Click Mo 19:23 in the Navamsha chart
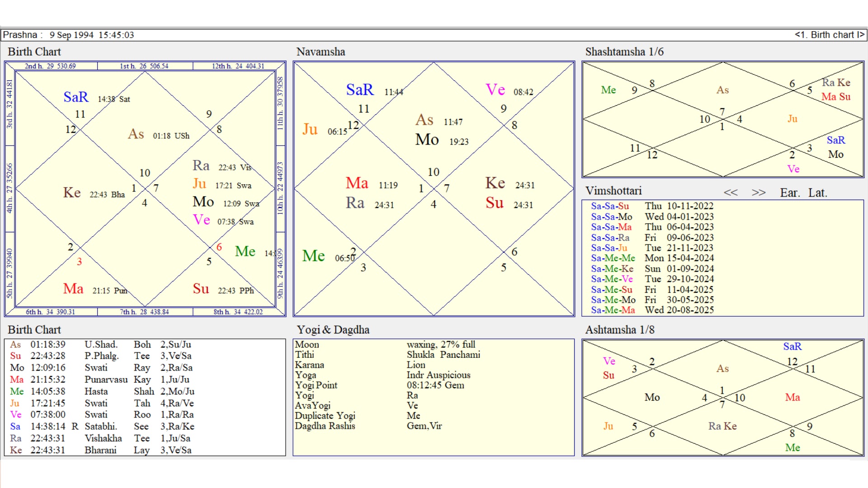Image resolution: width=868 pixels, height=488 pixels. point(442,140)
